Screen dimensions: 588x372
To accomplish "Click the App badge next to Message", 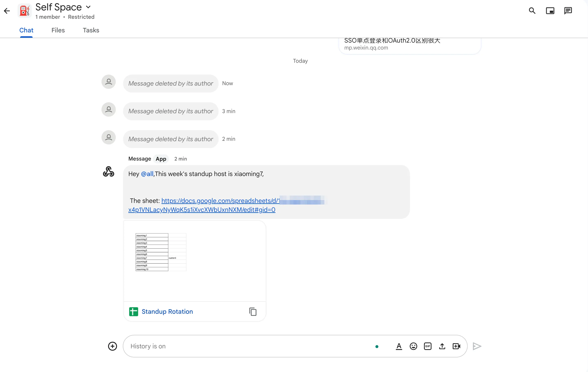I will pyautogui.click(x=161, y=159).
